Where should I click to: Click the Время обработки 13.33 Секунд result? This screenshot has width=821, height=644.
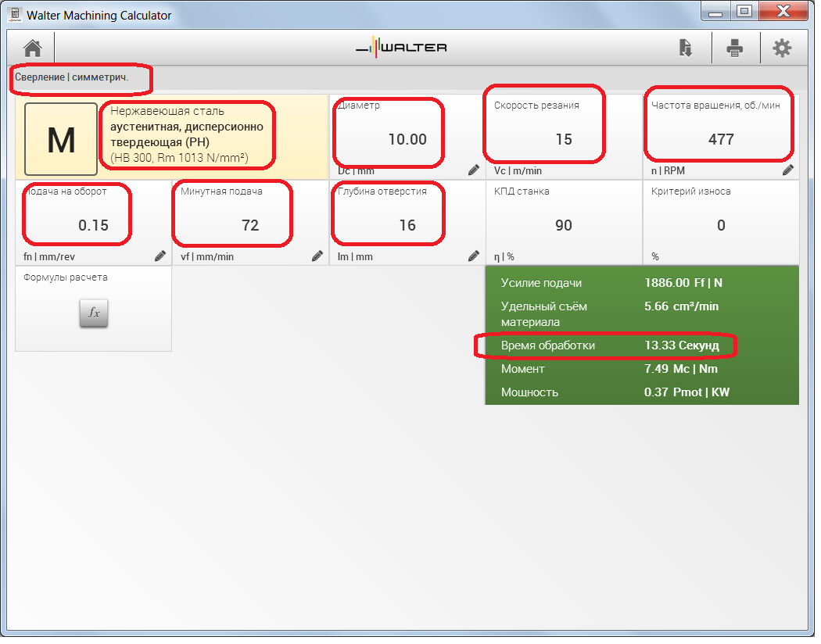click(x=610, y=345)
